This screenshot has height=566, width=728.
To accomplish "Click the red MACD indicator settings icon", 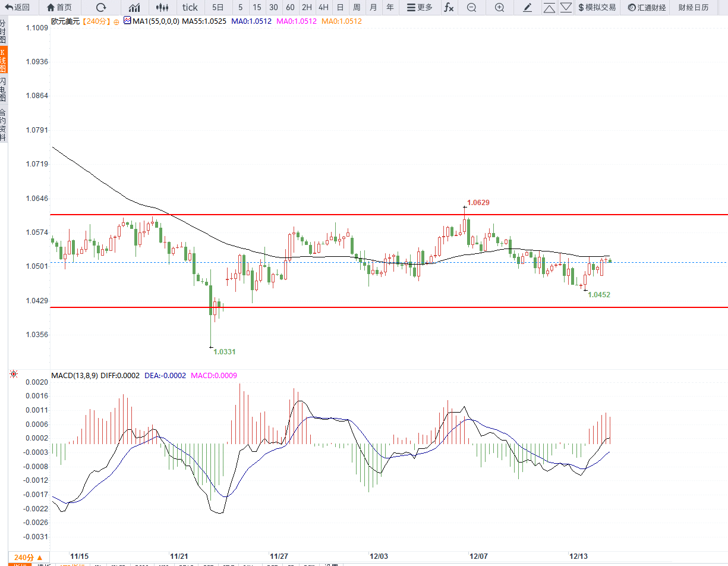I will [14, 375].
